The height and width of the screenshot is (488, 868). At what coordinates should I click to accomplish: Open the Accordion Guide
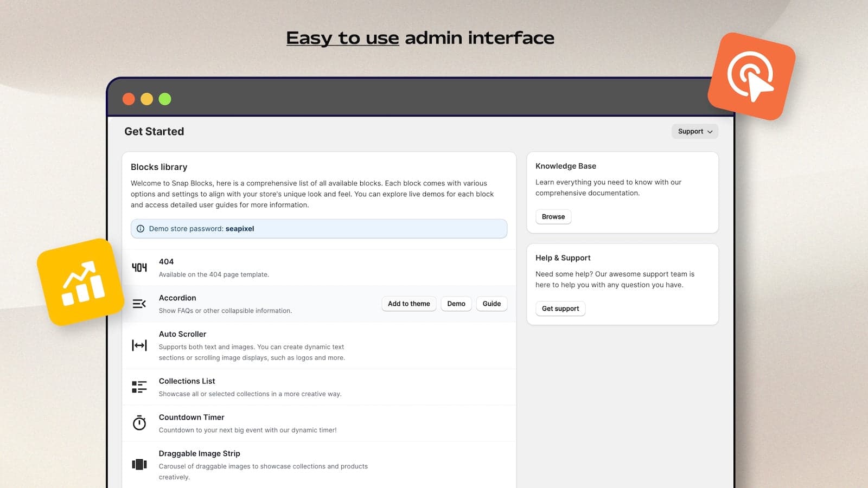point(492,304)
